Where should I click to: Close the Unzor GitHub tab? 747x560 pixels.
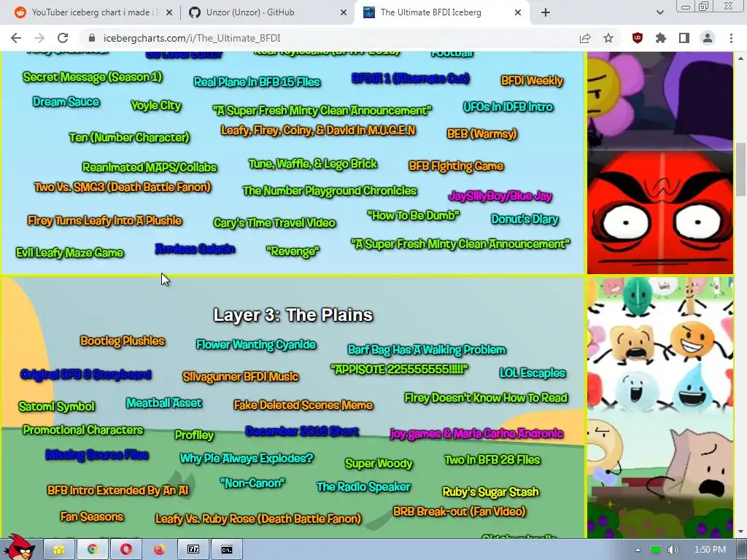click(x=344, y=13)
